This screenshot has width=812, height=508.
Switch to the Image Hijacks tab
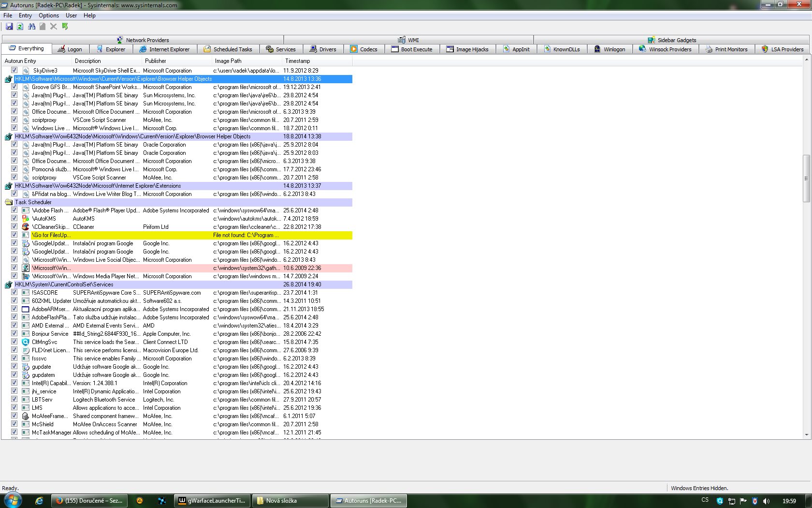pos(467,49)
